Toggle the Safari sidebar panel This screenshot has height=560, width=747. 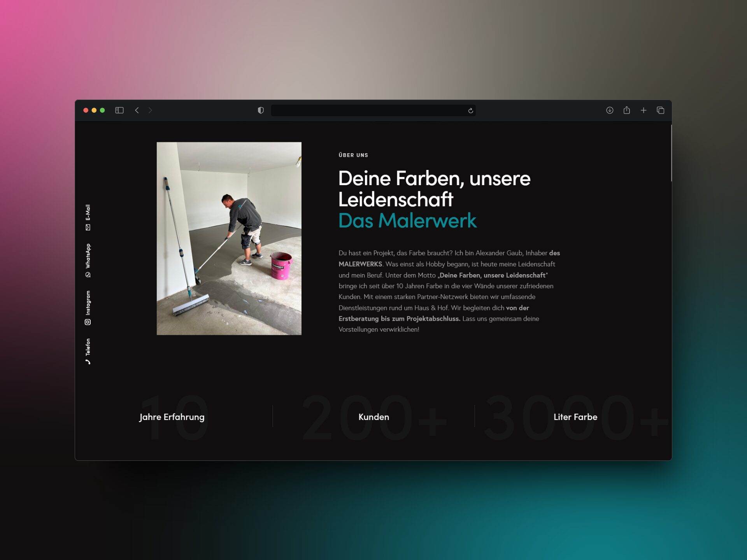[119, 110]
